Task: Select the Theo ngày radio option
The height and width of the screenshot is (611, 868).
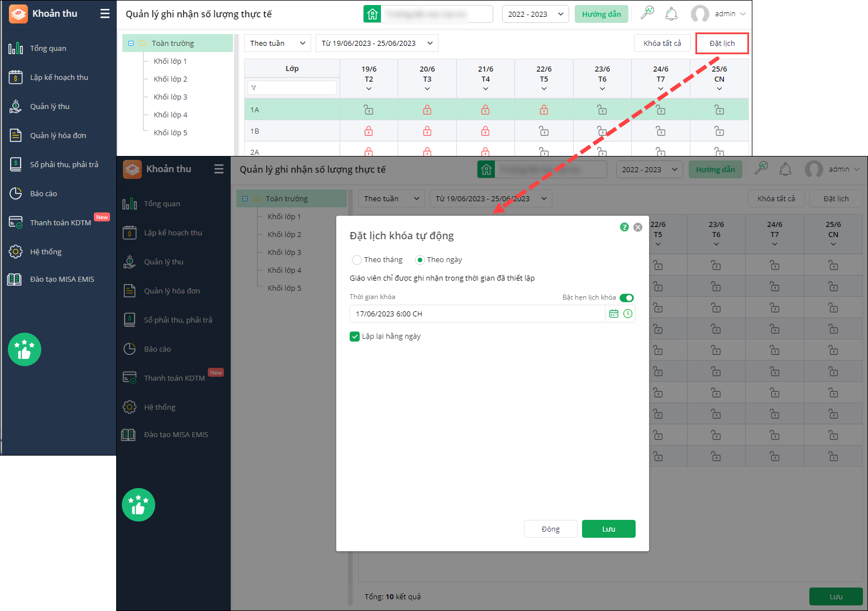Action: tap(419, 260)
